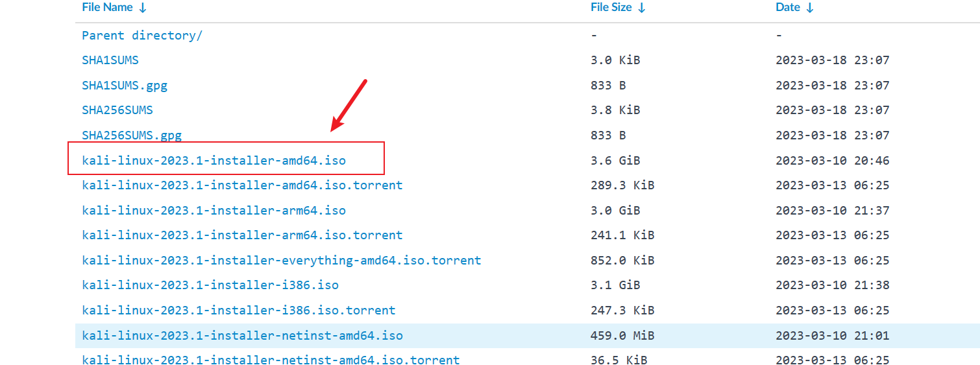Download kali-linux-2023.1-installer-amd64.iso
This screenshot has height=365, width=980.
point(214,160)
